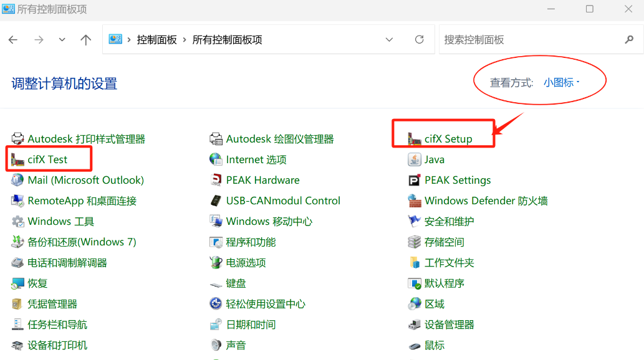Click the 键盘 keyboard icon
The width and height of the screenshot is (644, 360).
pos(216,284)
